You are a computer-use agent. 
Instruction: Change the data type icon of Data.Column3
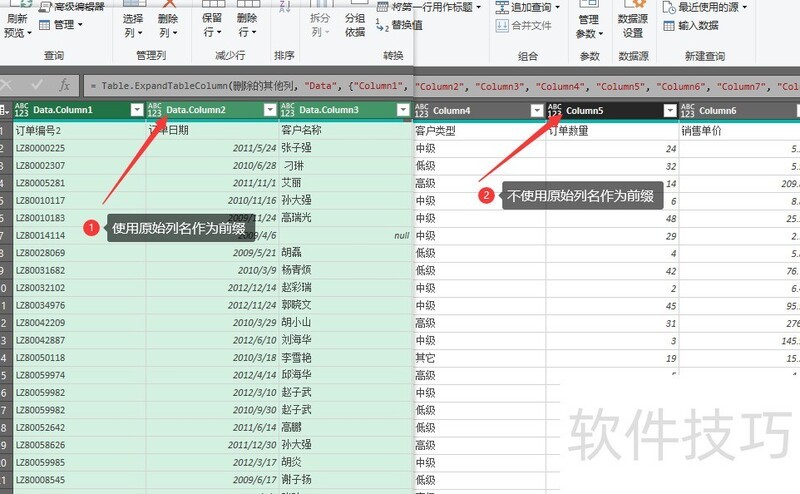tap(288, 110)
